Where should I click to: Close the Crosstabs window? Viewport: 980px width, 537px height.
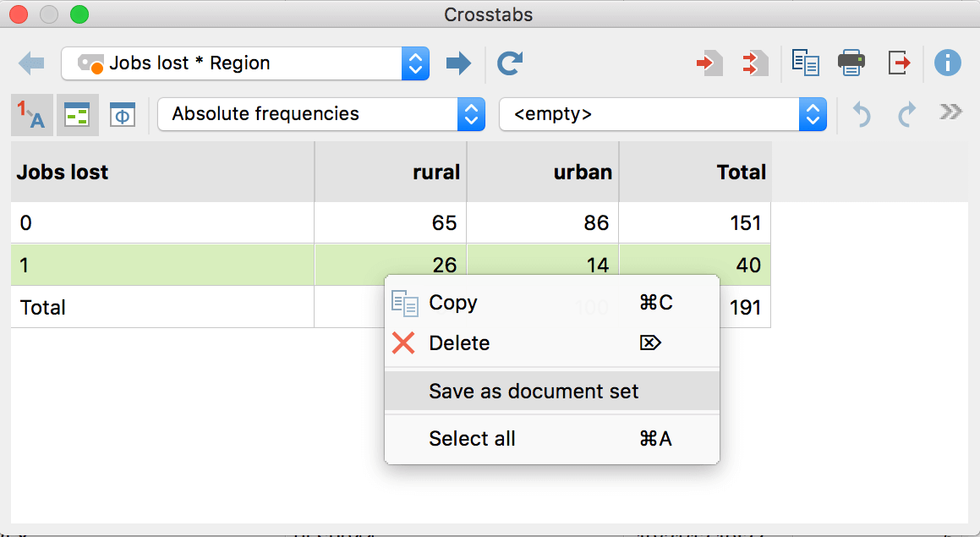tap(19, 14)
